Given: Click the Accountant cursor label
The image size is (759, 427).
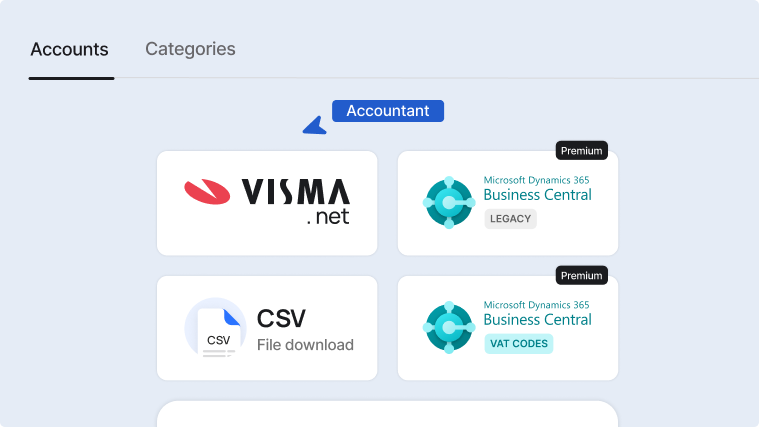Looking at the screenshot, I should pos(388,111).
